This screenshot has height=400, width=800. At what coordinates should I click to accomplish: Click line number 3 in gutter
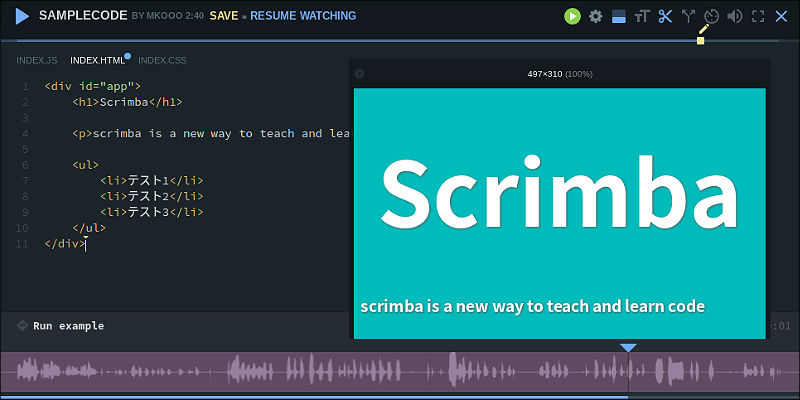tap(26, 118)
